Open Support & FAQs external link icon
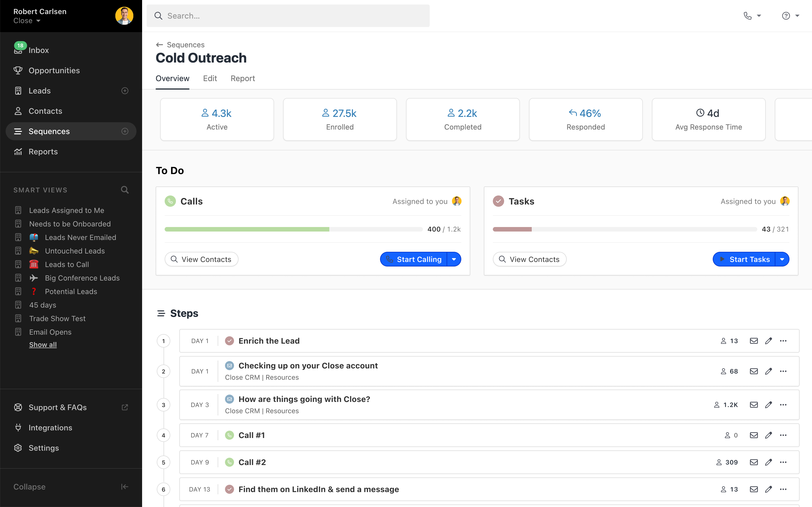The height and width of the screenshot is (507, 812). (125, 407)
